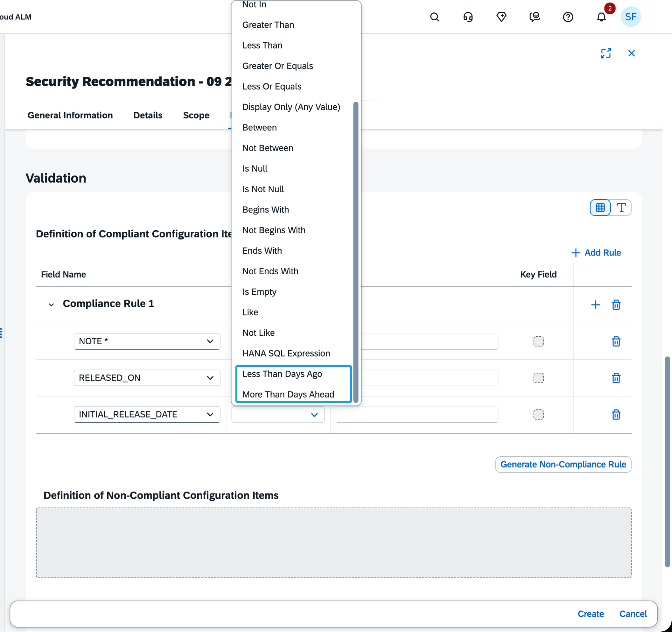Image resolution: width=672 pixels, height=632 pixels.
Task: Close the Security Recommendation panel
Action: click(631, 53)
